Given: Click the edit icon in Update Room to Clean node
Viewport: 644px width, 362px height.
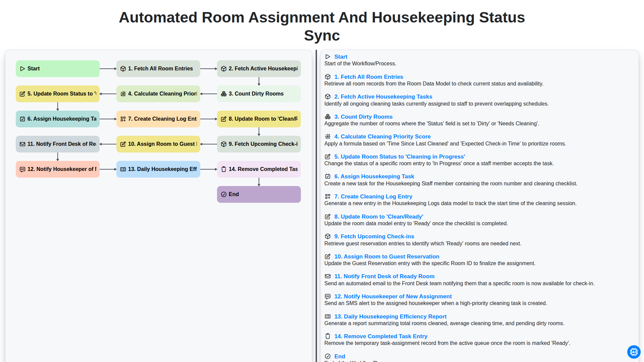Looking at the screenshot, I should [224, 119].
